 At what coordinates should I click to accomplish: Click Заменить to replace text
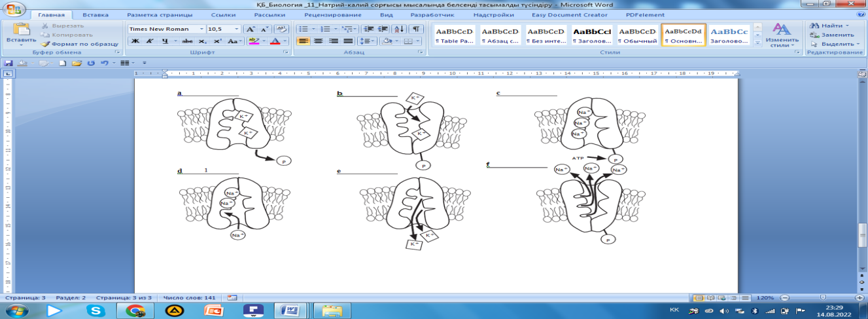pyautogui.click(x=831, y=34)
